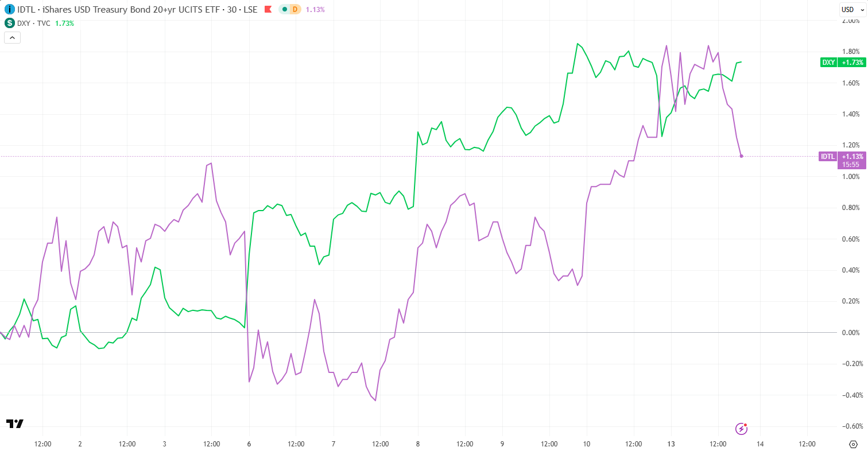Click the orange D delayed-data badge

[x=295, y=9]
